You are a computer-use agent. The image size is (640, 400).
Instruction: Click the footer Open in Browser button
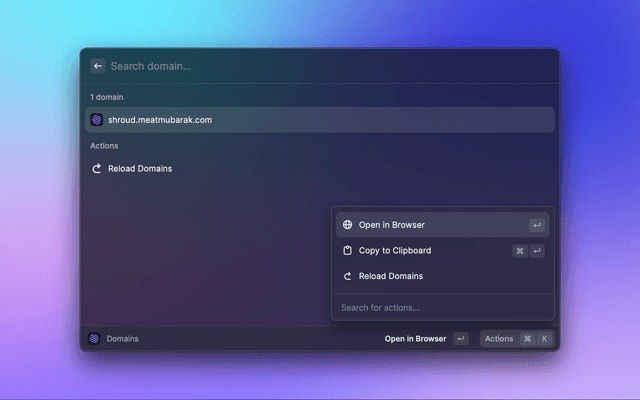pos(415,339)
